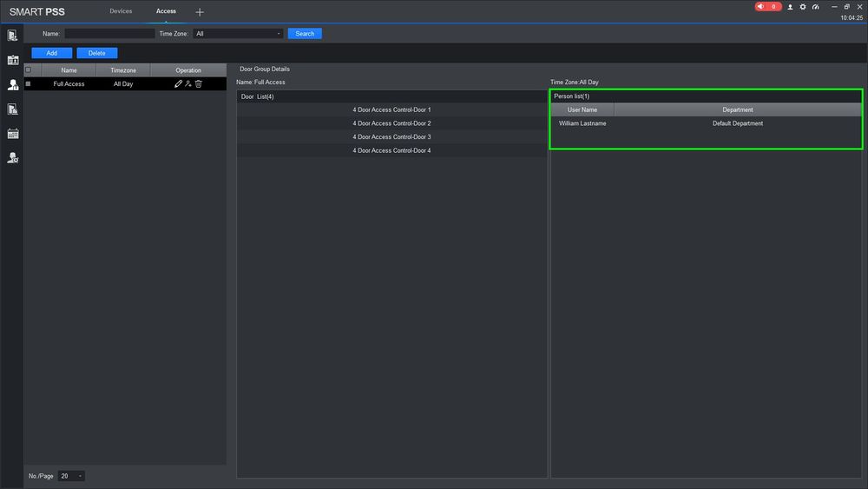Select the Access tab
The height and width of the screenshot is (489, 868).
click(166, 11)
